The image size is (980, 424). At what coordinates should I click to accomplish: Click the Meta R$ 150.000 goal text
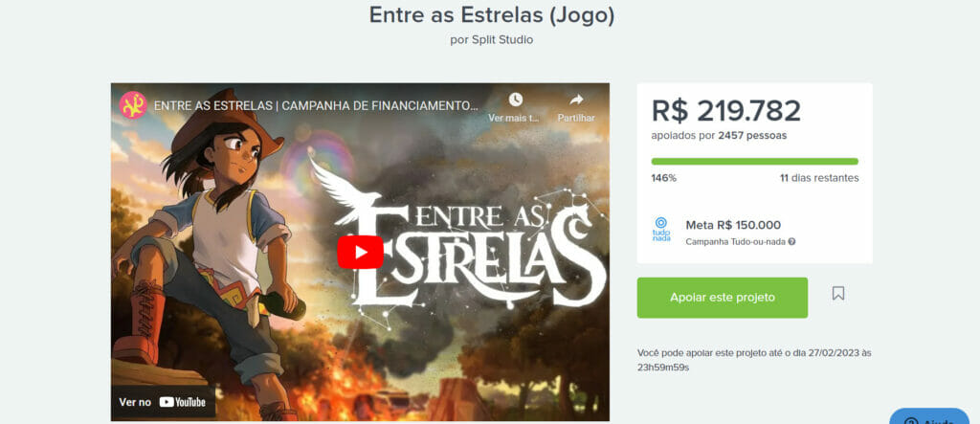point(733,225)
